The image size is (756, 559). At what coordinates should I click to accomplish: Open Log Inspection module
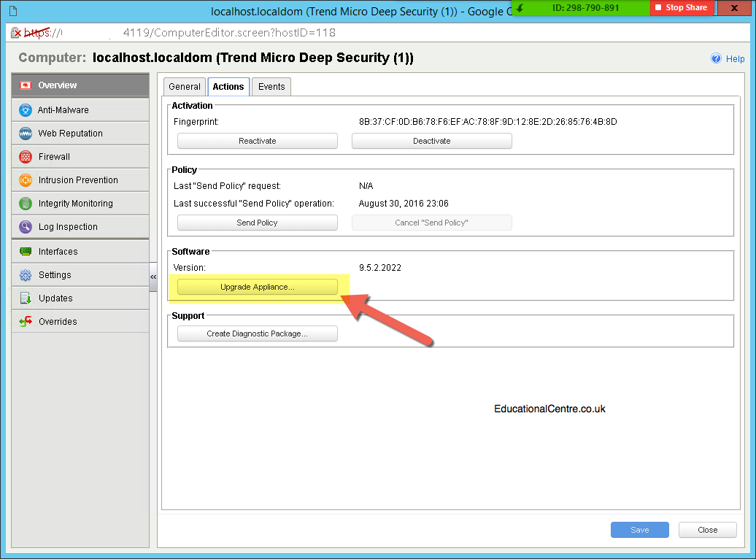(68, 227)
